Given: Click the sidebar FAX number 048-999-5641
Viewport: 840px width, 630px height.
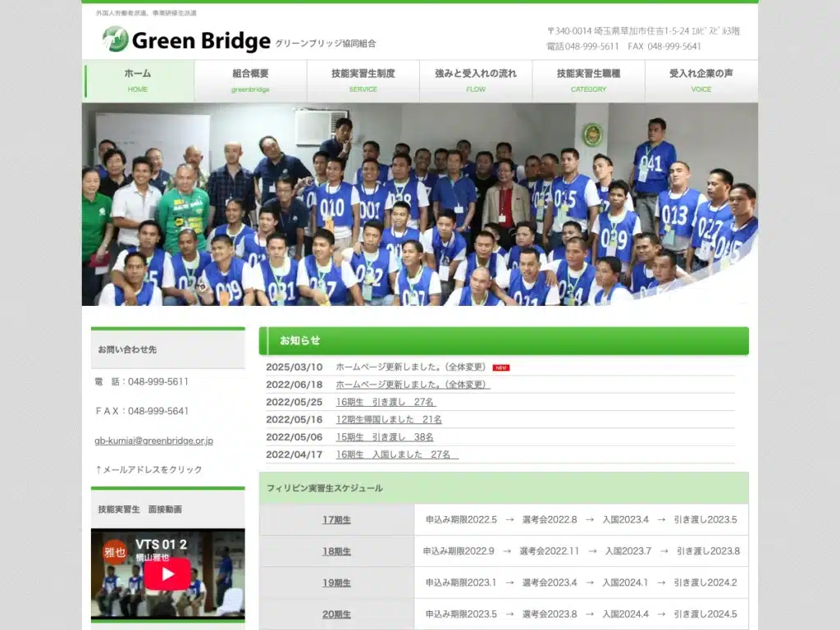Looking at the screenshot, I should pos(158,411).
